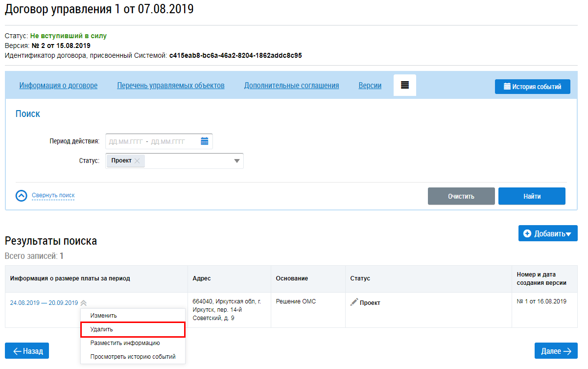
Task: Click the Очистить button
Action: pyautogui.click(x=461, y=196)
